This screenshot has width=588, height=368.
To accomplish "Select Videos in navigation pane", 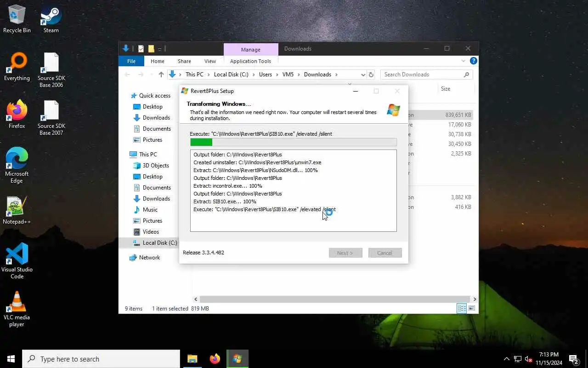I will [x=151, y=232].
